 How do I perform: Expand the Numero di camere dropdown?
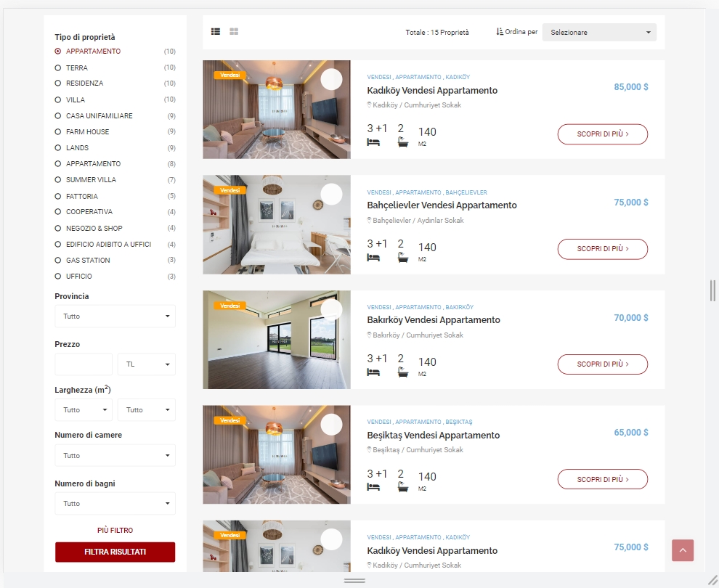[115, 456]
